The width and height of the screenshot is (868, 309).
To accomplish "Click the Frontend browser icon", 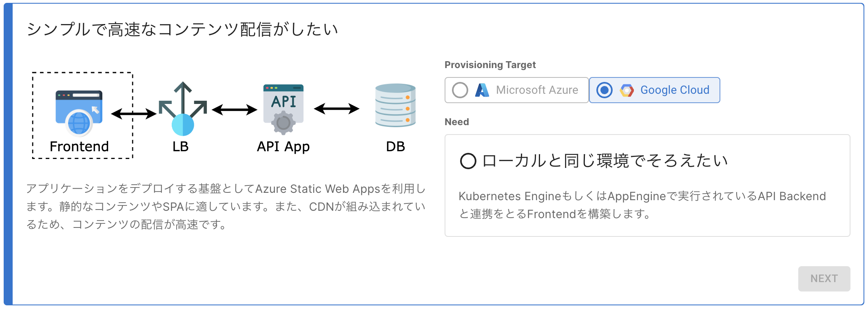I will [x=79, y=112].
